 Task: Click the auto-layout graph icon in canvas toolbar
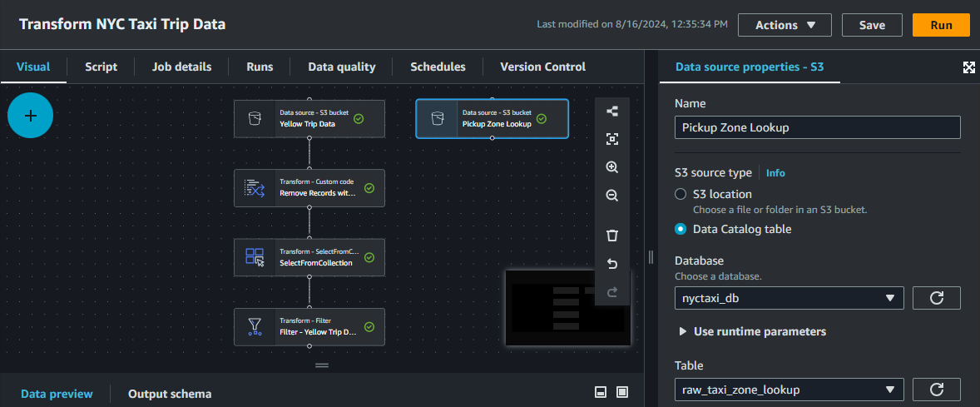[612, 112]
